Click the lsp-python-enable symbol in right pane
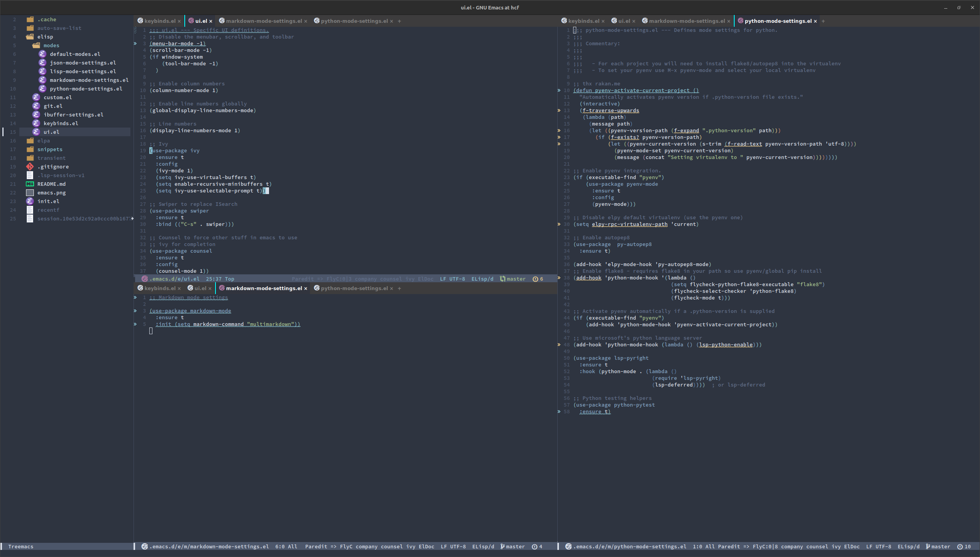 (726, 345)
